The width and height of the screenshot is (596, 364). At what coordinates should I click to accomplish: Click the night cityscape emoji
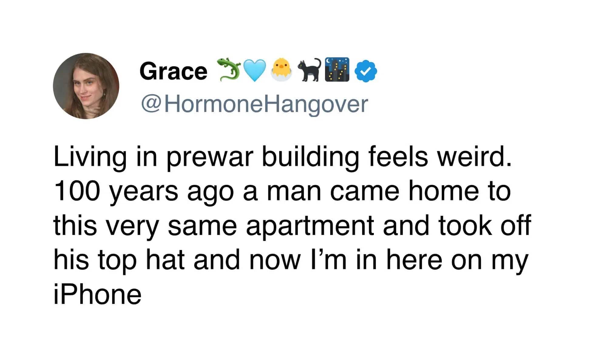coord(337,69)
